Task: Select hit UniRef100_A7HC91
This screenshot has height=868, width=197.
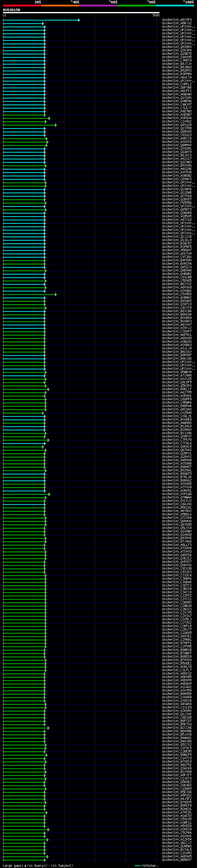Action: point(177,812)
